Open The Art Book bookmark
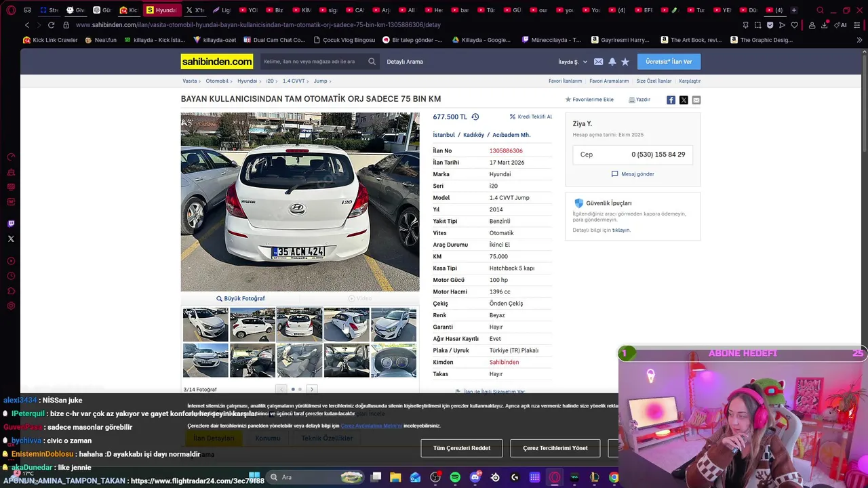The image size is (868, 488). coord(691,40)
